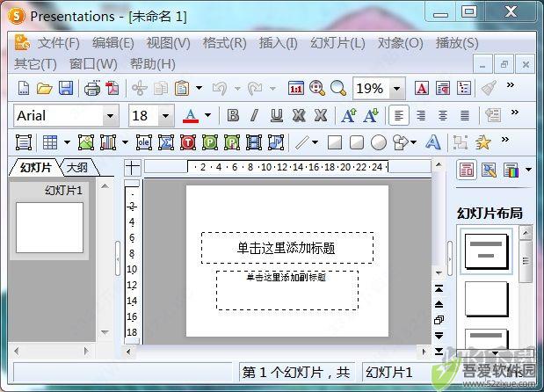544x392 pixels.
Task: Open a file via folder icon
Action: pos(45,88)
